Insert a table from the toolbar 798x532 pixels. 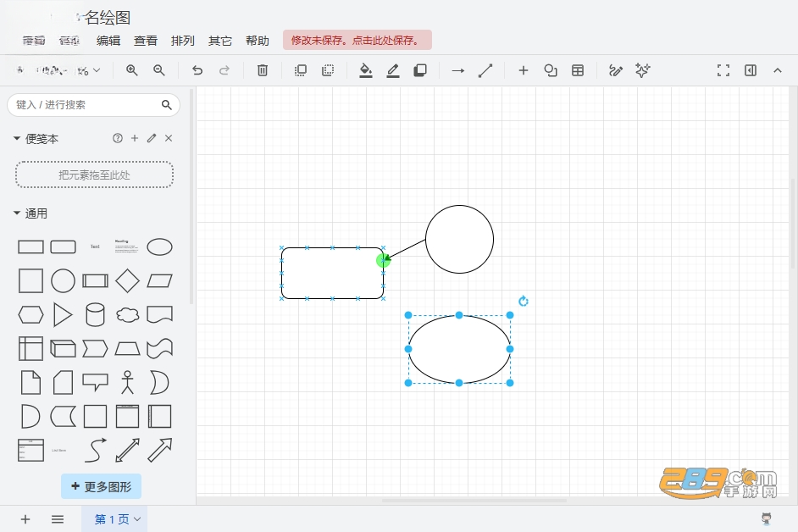point(578,70)
